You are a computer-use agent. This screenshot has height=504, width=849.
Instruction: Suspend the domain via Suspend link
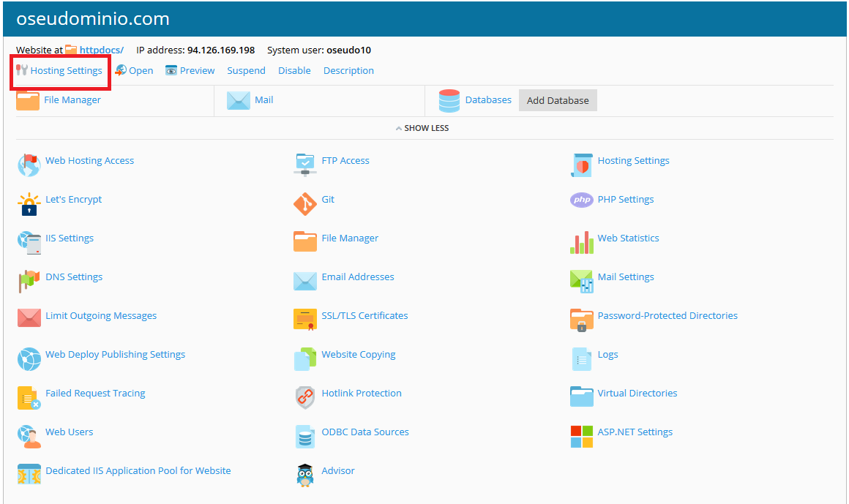[x=246, y=71]
